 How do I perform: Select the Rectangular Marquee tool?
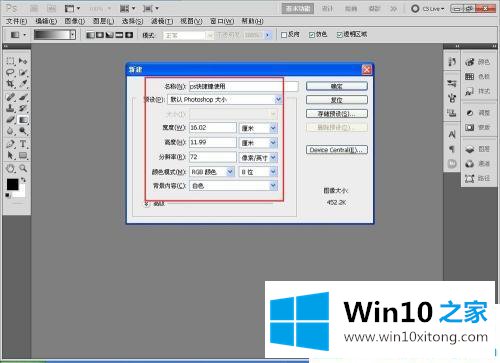10,61
